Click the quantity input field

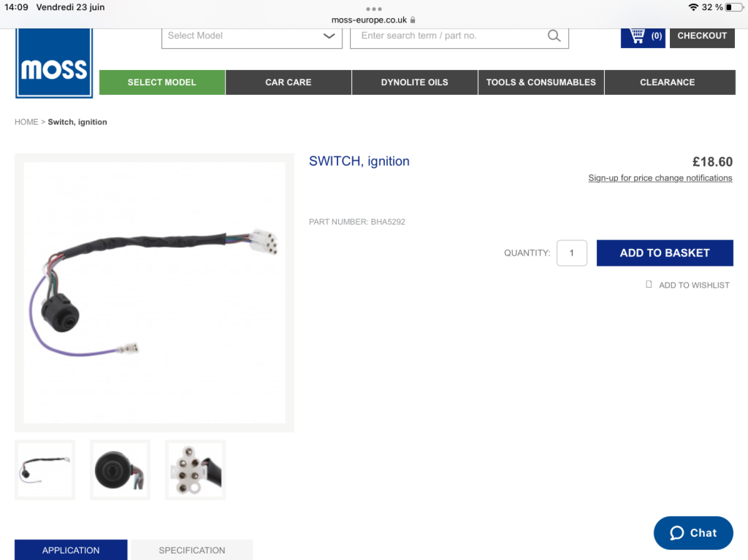[571, 253]
